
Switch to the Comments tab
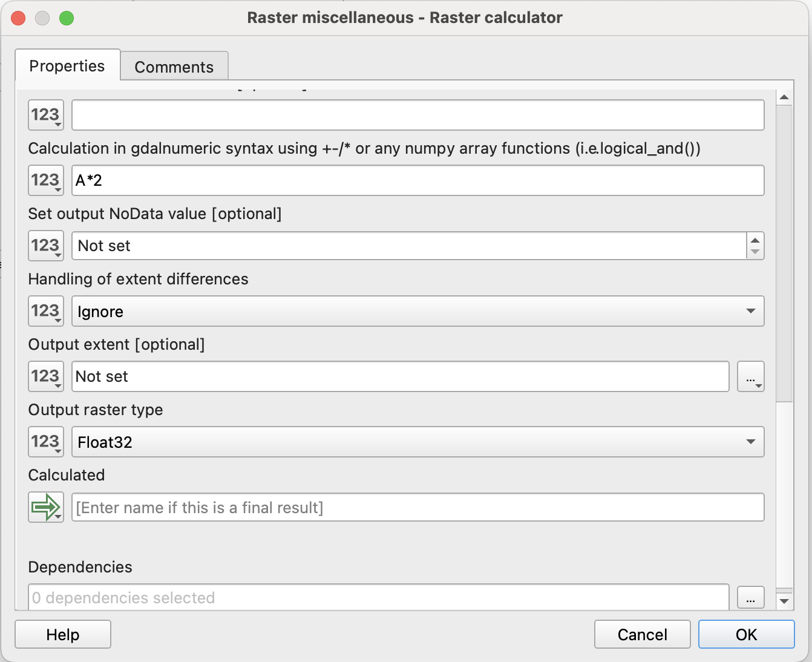[174, 67]
